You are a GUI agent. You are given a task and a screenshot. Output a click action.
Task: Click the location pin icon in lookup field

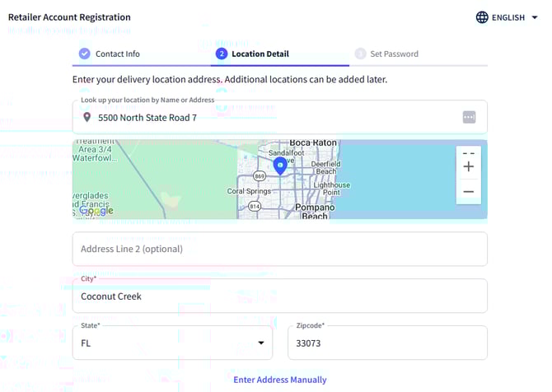point(87,118)
